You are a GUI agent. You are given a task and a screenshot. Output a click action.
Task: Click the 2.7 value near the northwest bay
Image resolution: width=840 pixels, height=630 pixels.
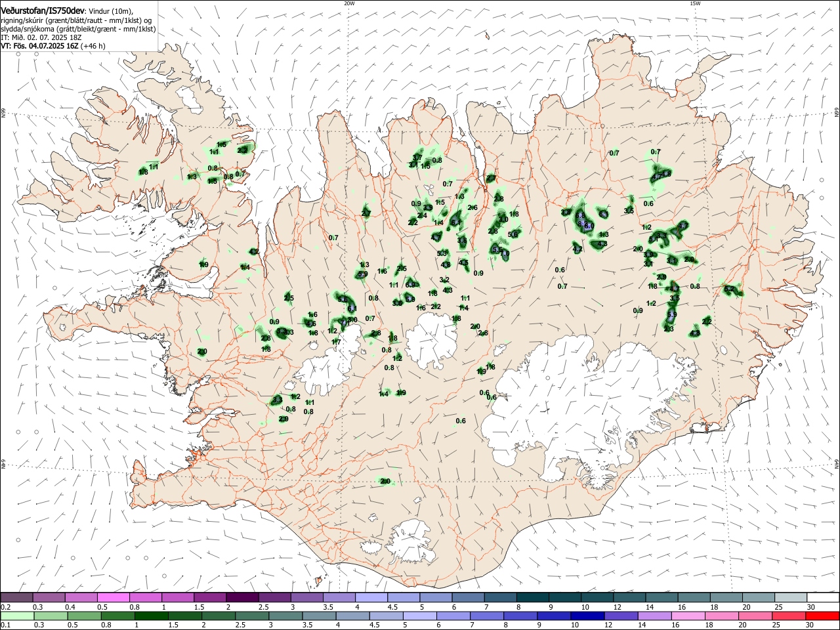tap(366, 213)
